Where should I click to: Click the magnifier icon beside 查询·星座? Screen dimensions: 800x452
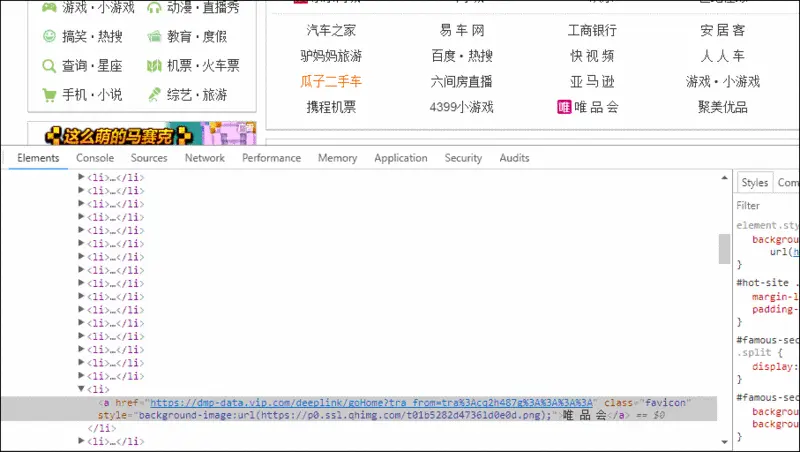[49, 66]
